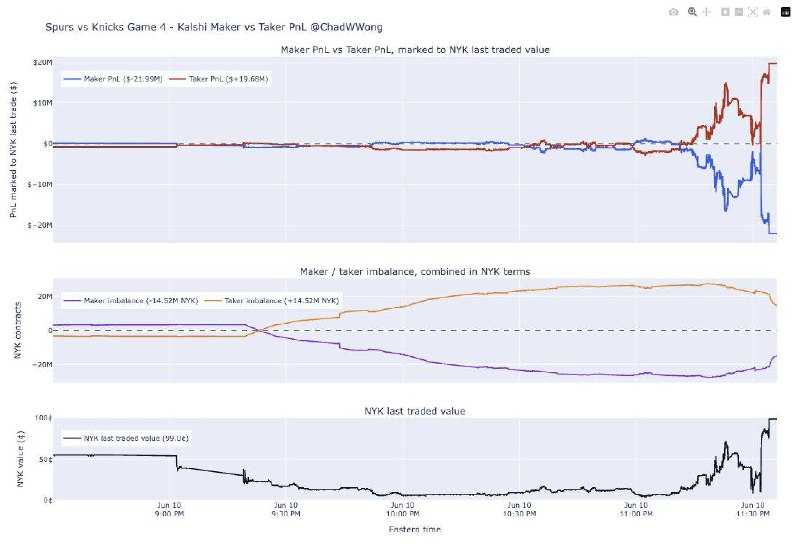Click the Taker PnL peak at far right

[772, 64]
